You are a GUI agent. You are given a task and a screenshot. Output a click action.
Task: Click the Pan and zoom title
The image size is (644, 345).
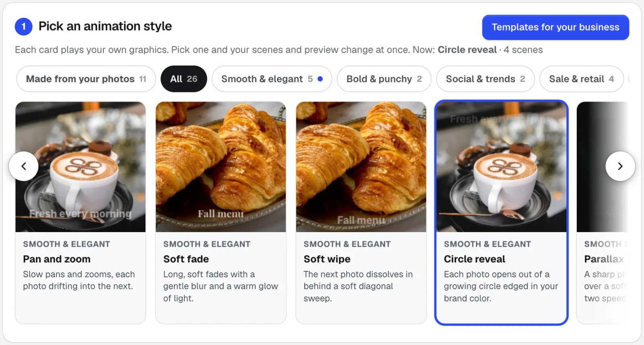pyautogui.click(x=57, y=259)
